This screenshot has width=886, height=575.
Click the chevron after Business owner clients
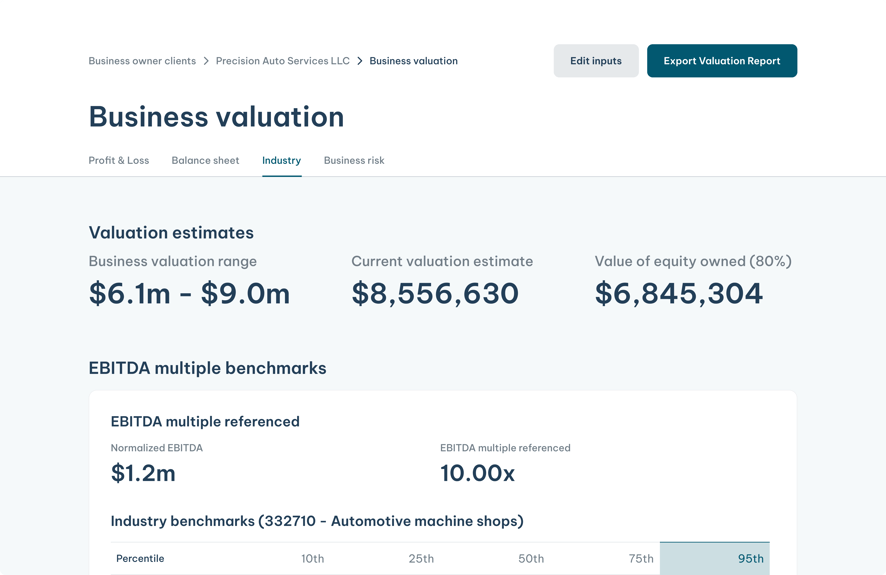pos(207,61)
